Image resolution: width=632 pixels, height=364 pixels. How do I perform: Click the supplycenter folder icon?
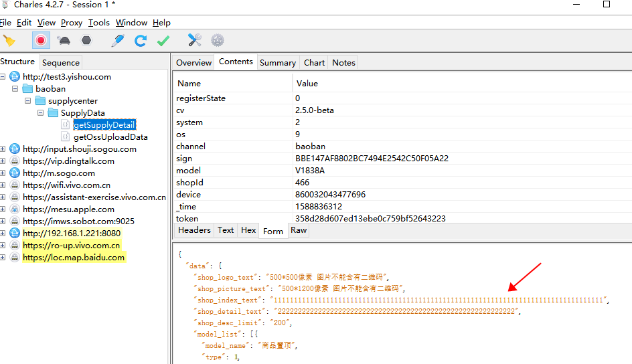(x=40, y=100)
